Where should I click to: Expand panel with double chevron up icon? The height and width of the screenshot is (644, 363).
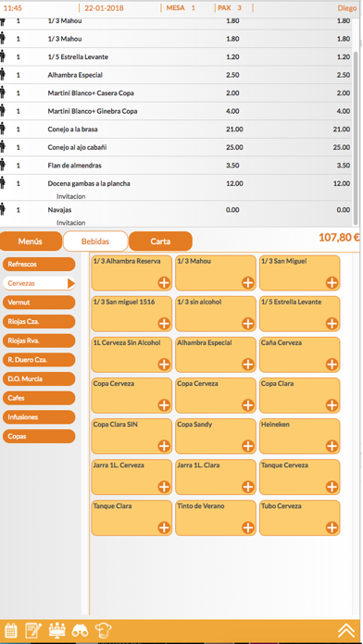346,630
